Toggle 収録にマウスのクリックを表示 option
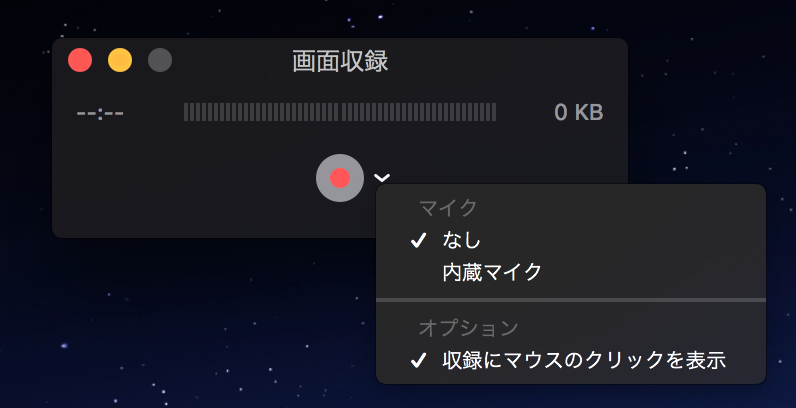The width and height of the screenshot is (796, 408). (x=571, y=360)
